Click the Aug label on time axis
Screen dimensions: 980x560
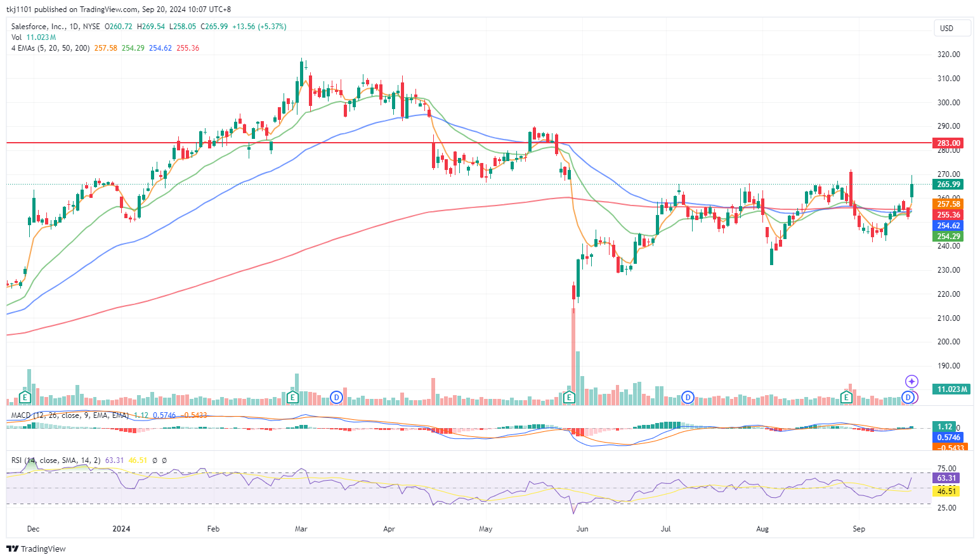762,529
